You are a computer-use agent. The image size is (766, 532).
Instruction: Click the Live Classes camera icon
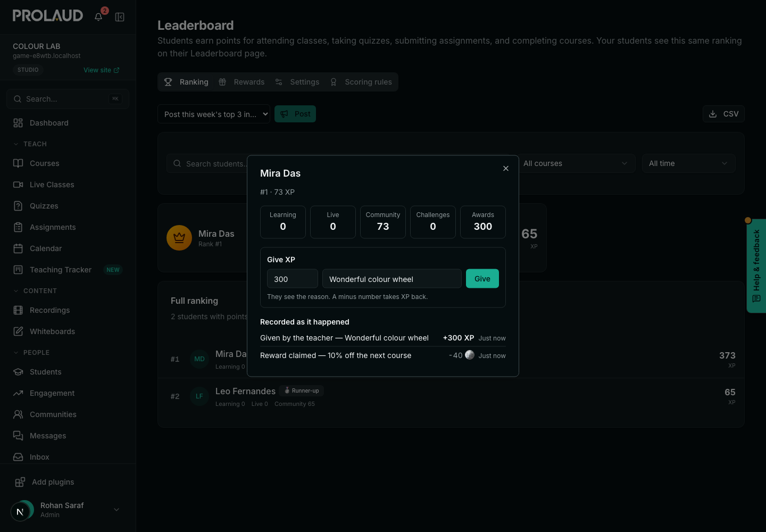(x=18, y=185)
